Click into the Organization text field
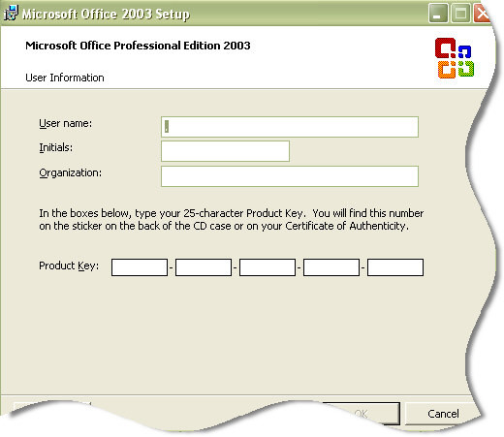The width and height of the screenshot is (504, 437). point(290,176)
